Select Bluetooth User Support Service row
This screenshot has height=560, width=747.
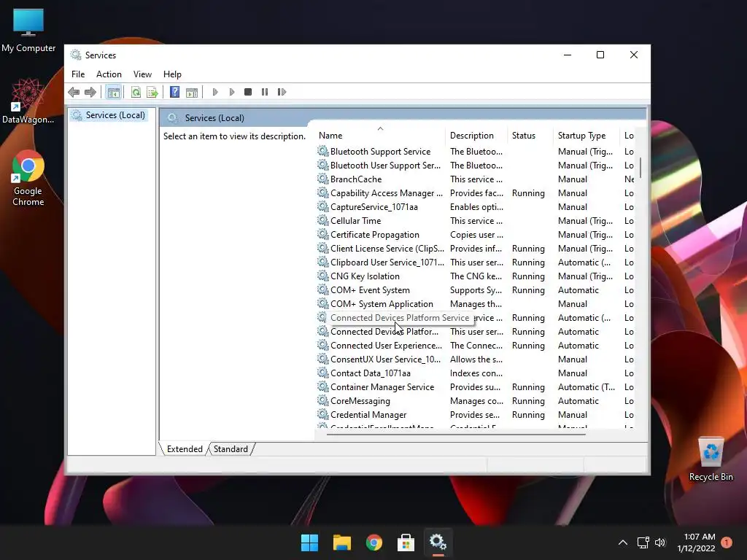476,166
